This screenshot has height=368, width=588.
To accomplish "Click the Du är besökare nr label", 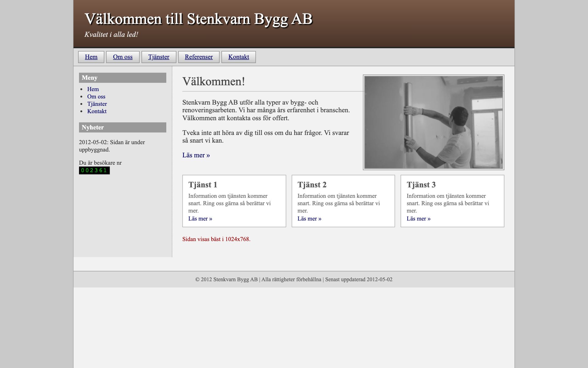I will tap(100, 163).
